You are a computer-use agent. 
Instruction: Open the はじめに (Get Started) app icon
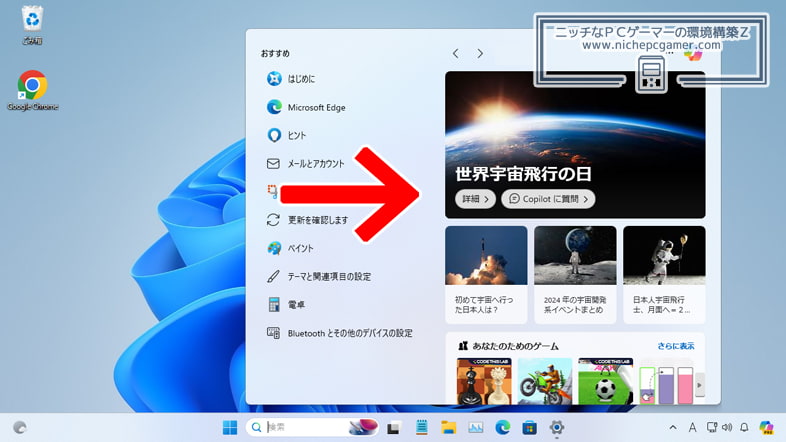pos(274,79)
